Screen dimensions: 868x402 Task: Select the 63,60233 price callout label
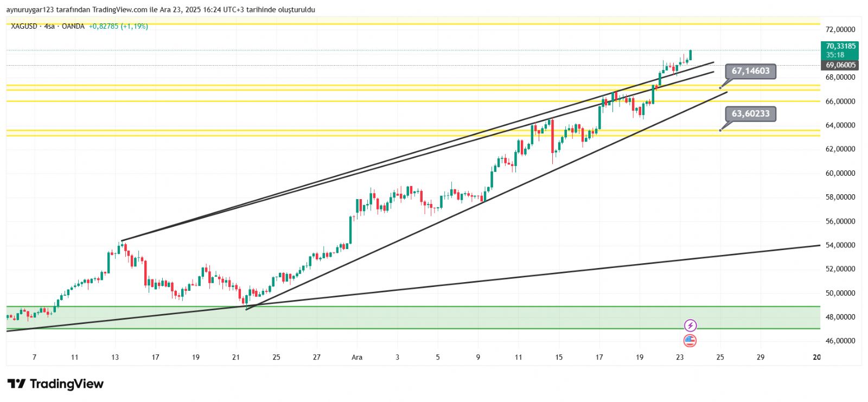750,114
